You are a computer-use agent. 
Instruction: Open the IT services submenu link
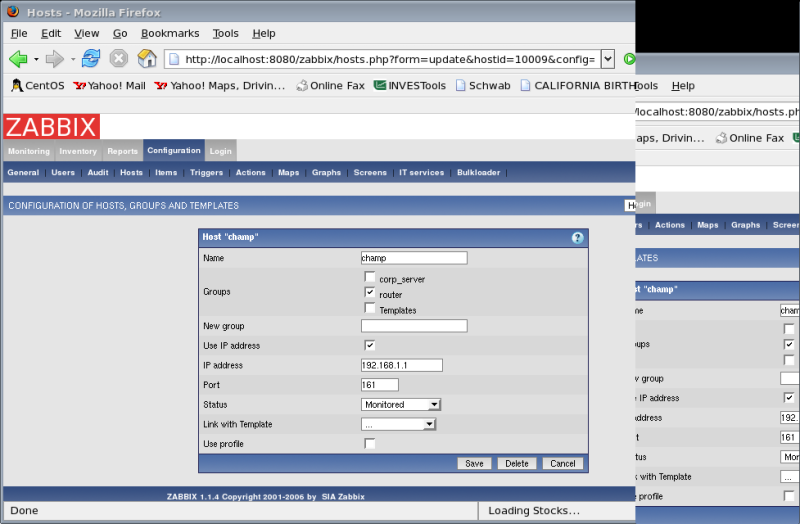pyautogui.click(x=421, y=172)
